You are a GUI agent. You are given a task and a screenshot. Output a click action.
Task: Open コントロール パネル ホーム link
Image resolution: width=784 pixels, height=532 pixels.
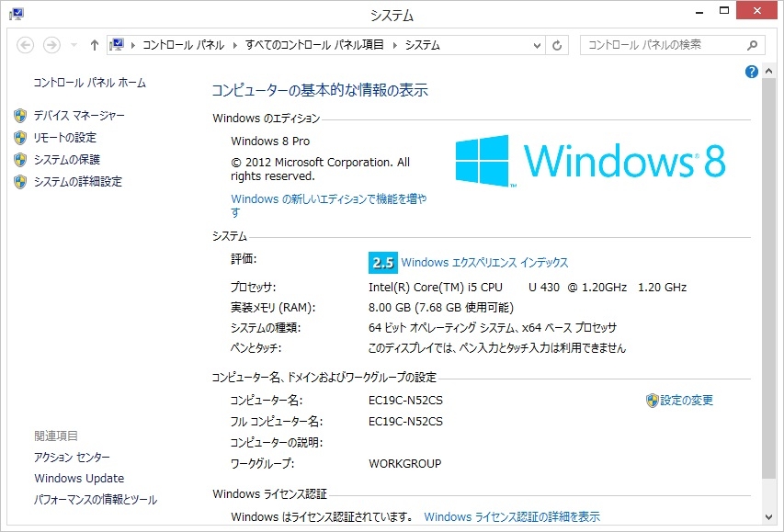89,83
